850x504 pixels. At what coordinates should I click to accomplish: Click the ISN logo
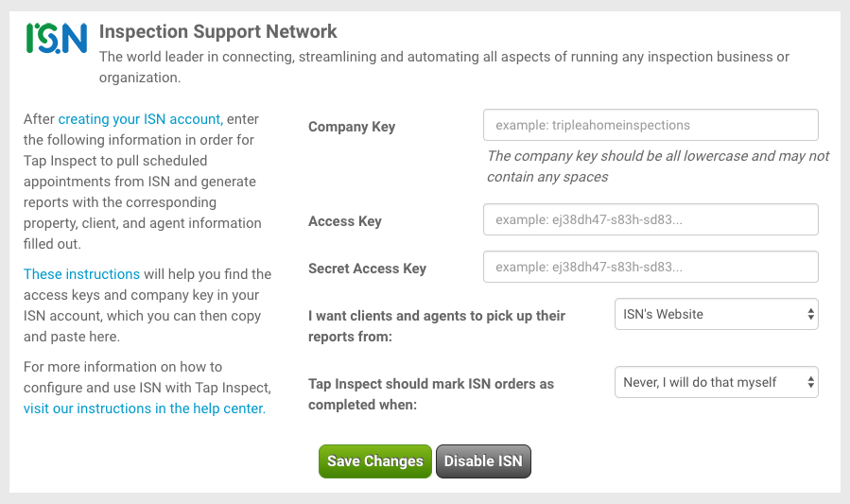pyautogui.click(x=57, y=37)
